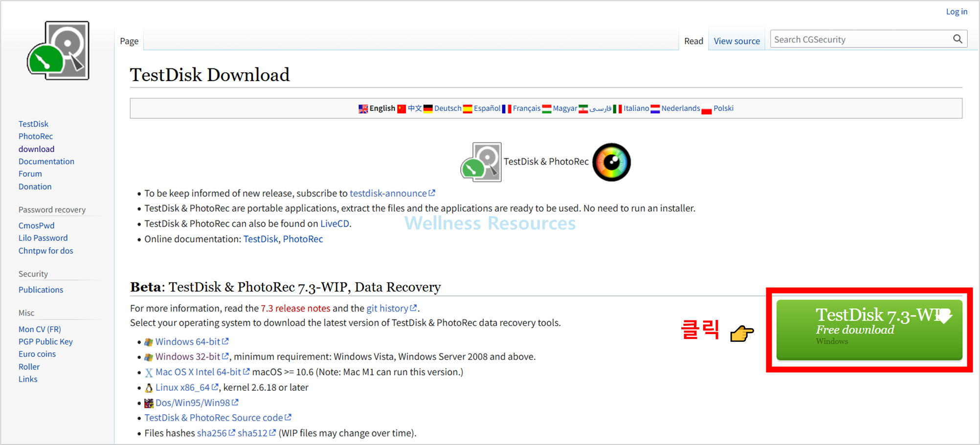Click the Italian flag icon

[617, 109]
